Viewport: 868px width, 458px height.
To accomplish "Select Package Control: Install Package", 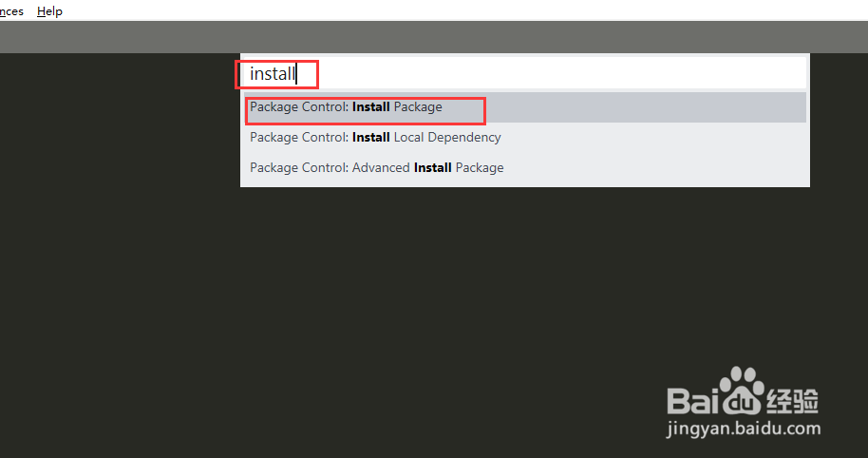I will (x=347, y=107).
